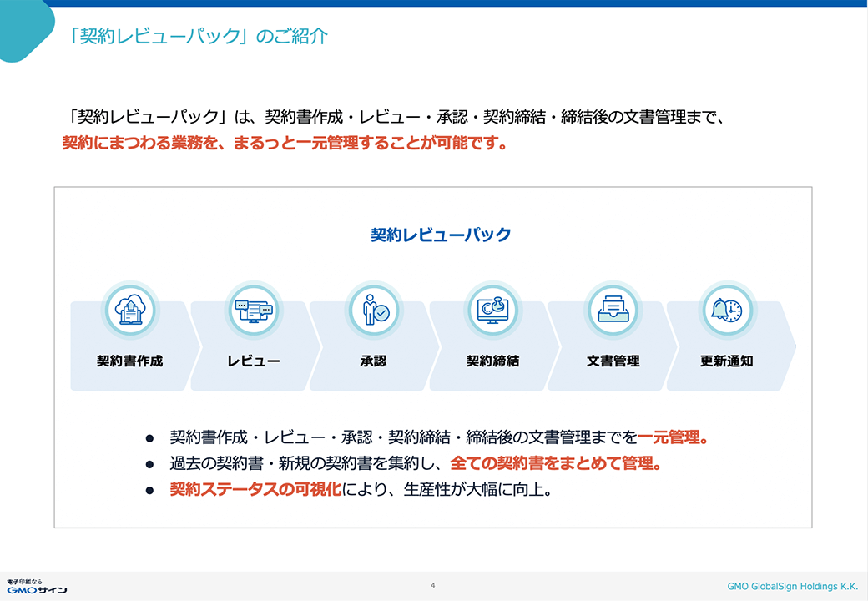Select the レビュー step label
Screen dimensions: 868x601
coord(254,361)
